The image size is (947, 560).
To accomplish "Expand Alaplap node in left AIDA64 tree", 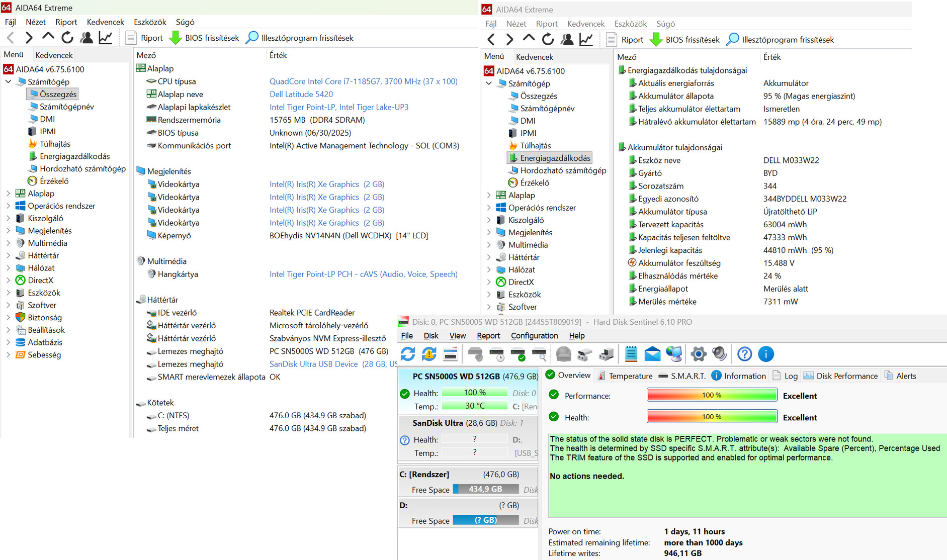I will (8, 193).
